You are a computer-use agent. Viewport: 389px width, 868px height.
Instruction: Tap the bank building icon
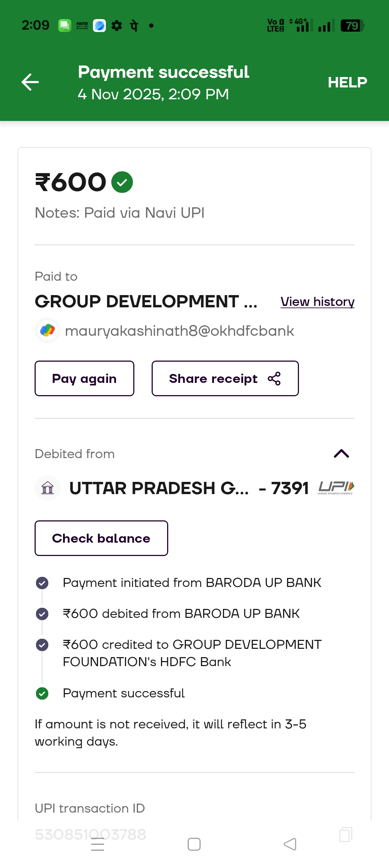pos(48,488)
